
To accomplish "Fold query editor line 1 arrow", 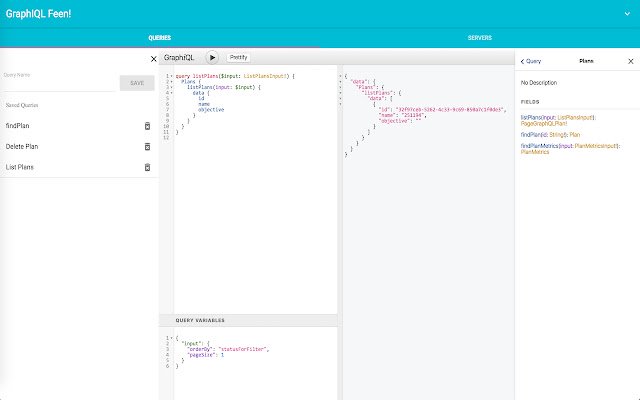I will pos(171,76).
